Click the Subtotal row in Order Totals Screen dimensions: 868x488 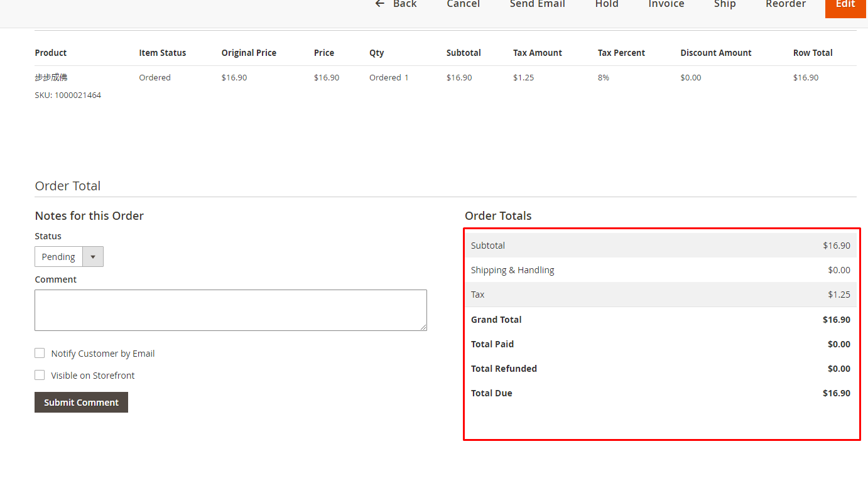tap(661, 245)
